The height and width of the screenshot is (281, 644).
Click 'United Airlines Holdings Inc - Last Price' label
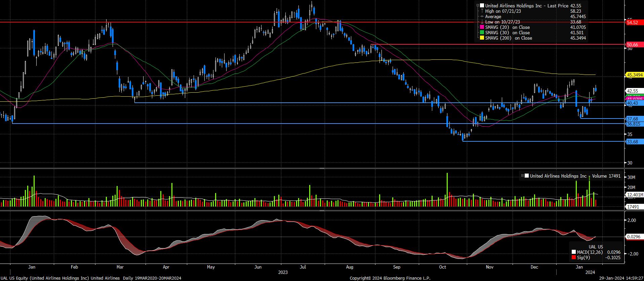click(527, 5)
